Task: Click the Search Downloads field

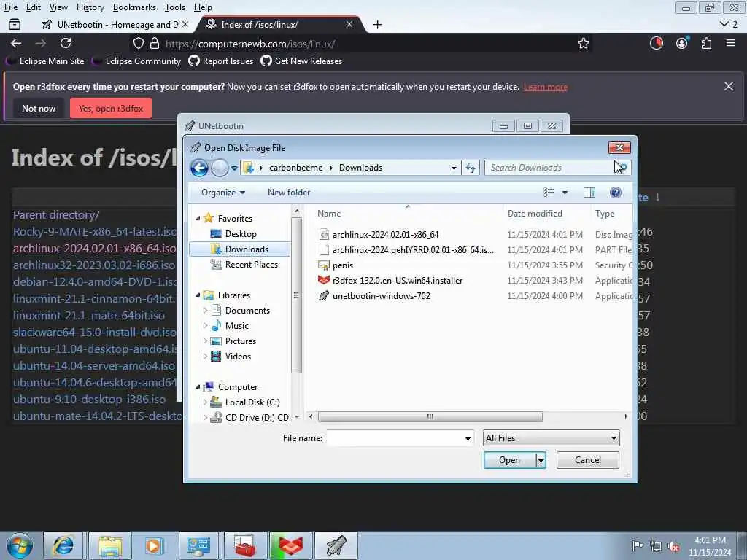Action: point(550,168)
